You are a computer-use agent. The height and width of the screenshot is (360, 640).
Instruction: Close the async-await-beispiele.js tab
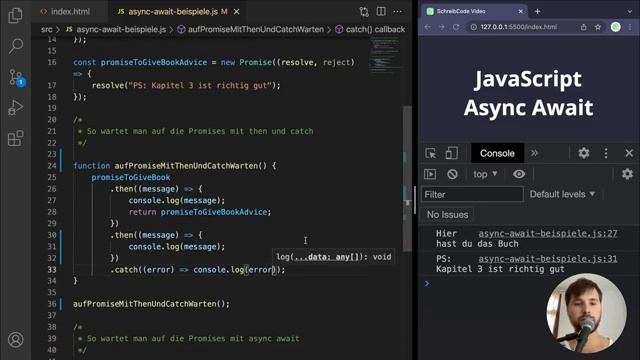click(x=236, y=12)
